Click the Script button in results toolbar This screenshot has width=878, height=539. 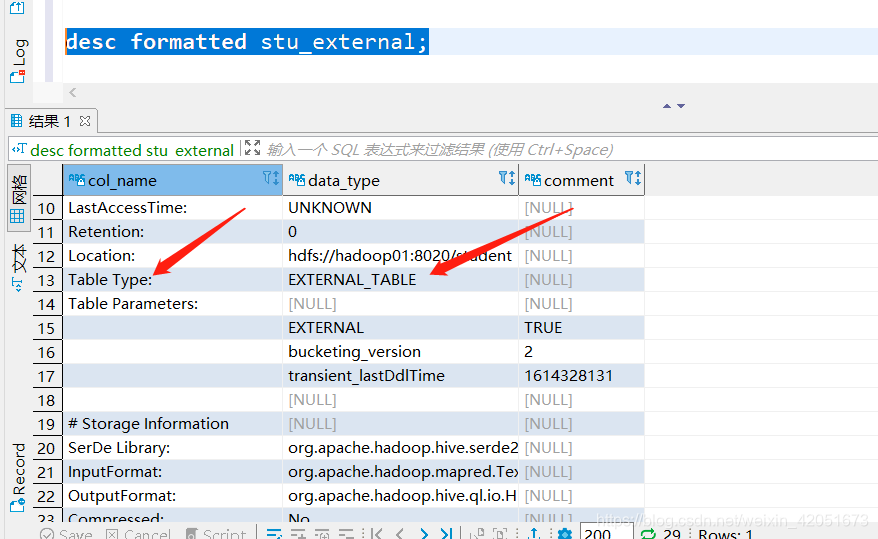click(216, 534)
